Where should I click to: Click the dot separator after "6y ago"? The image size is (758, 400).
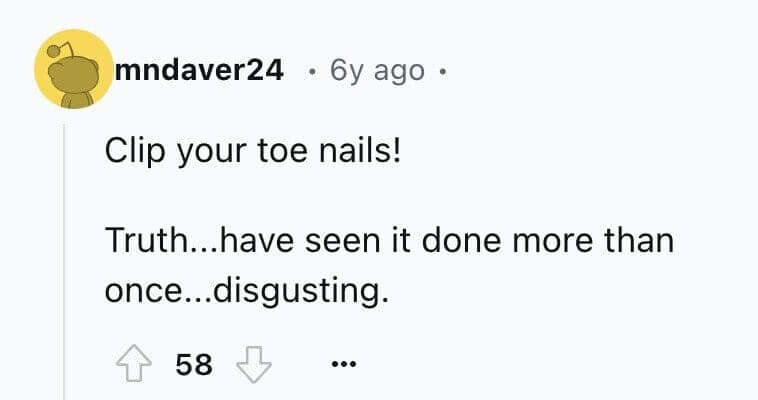[443, 71]
